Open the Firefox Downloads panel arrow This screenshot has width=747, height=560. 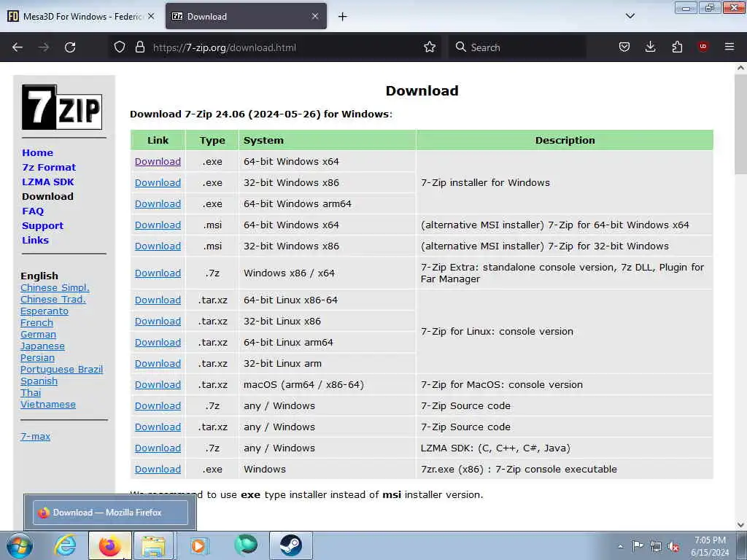[650, 47]
